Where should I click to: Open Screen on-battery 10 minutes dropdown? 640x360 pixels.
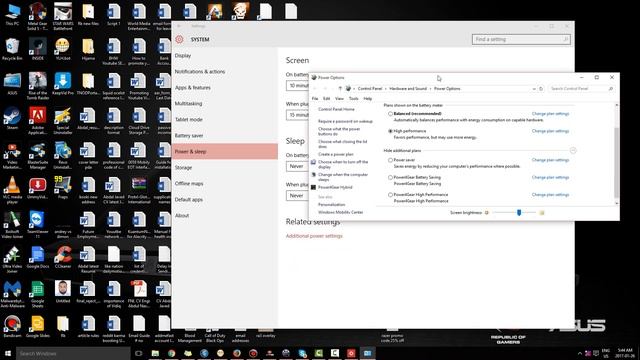pyautogui.click(x=298, y=86)
